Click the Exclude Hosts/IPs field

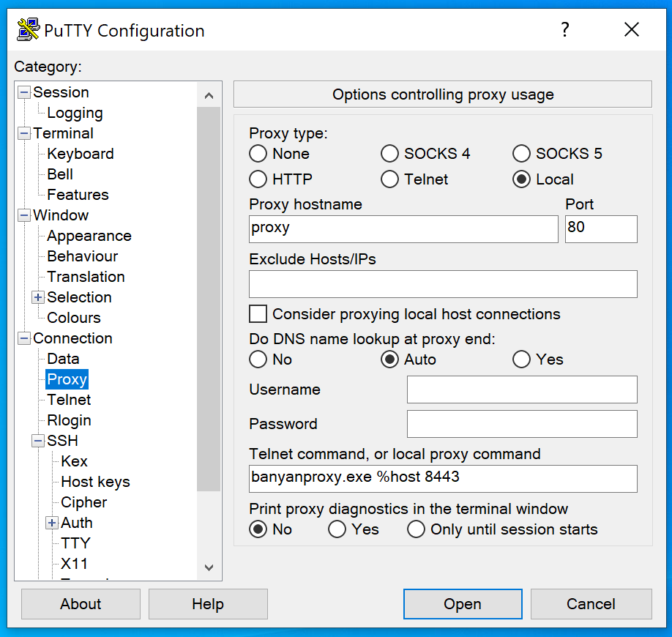click(x=443, y=284)
